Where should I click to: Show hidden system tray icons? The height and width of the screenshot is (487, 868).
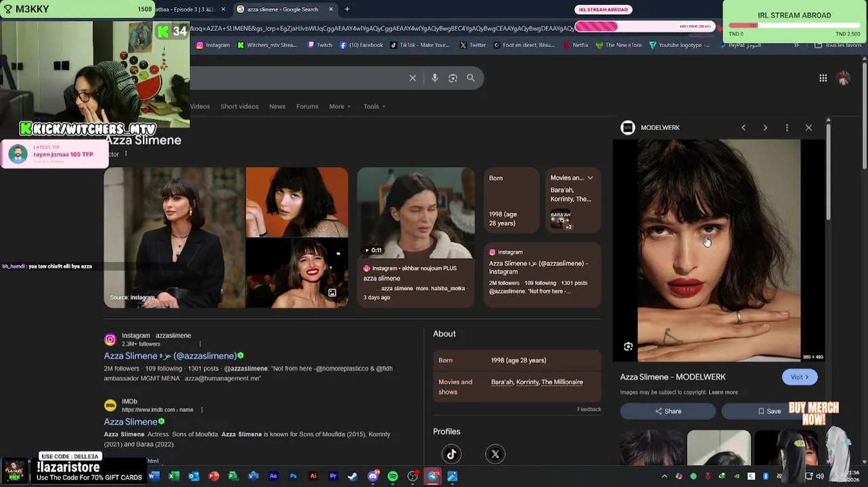click(x=664, y=476)
